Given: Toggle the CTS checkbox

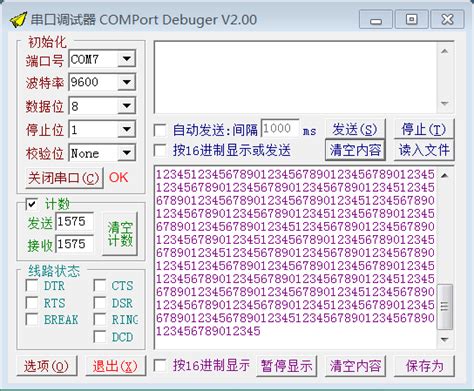Looking at the screenshot, I should click(x=100, y=286).
